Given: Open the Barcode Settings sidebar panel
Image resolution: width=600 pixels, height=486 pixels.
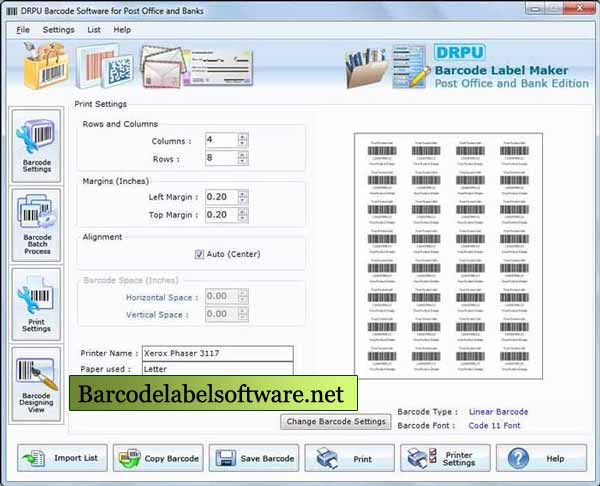Looking at the screenshot, I should (x=36, y=145).
